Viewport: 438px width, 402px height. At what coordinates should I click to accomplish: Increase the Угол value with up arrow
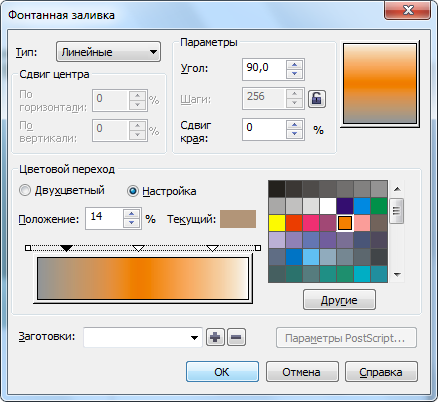tap(294, 65)
